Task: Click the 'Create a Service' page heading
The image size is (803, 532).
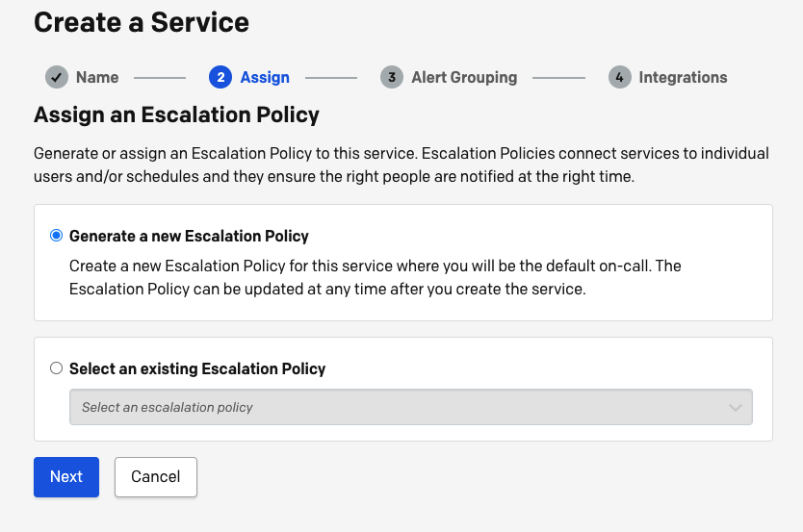Action: (x=142, y=22)
